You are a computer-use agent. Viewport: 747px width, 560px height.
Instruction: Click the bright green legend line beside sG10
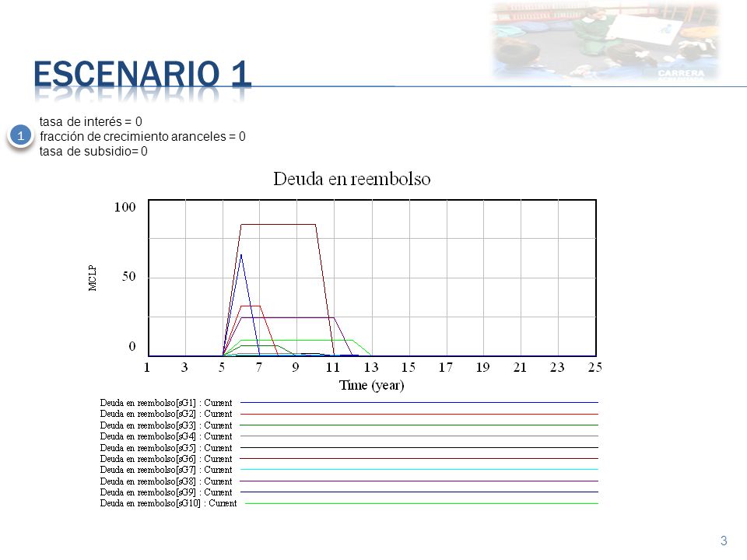coord(422,503)
